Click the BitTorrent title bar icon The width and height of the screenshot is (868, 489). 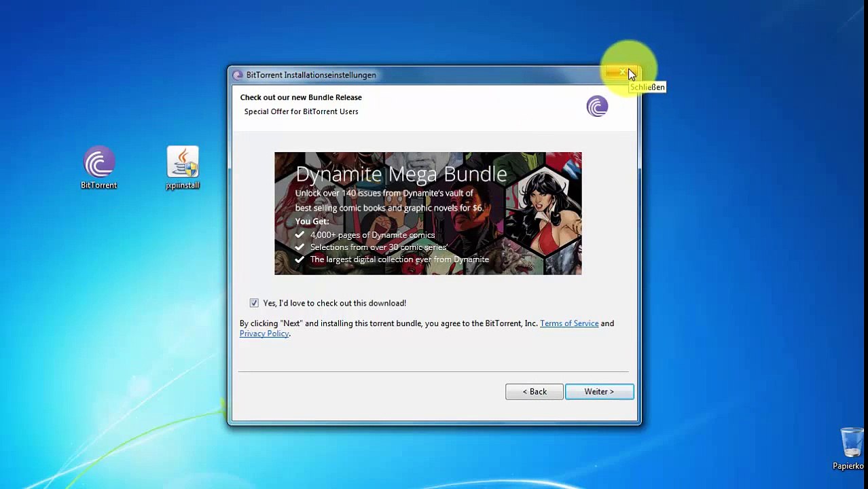click(238, 75)
